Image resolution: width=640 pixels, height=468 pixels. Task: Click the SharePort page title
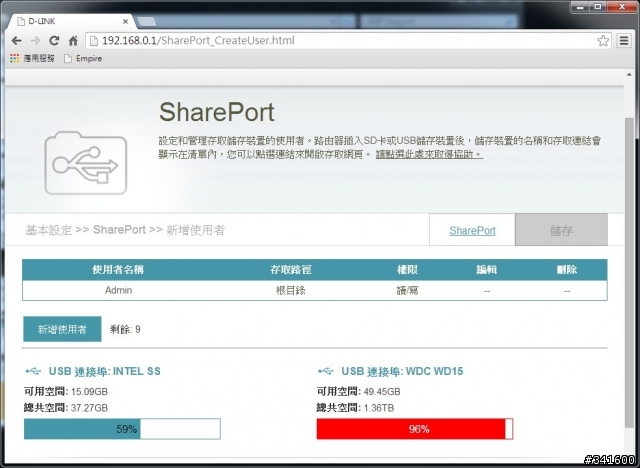[217, 112]
